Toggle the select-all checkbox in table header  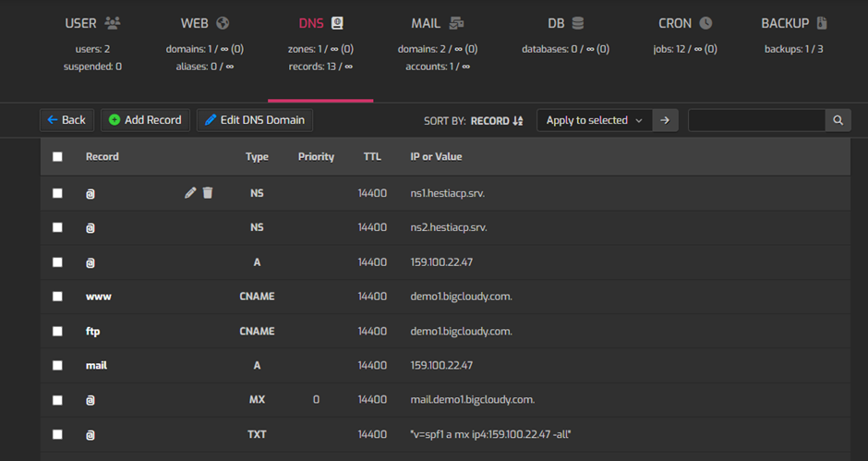coord(57,157)
